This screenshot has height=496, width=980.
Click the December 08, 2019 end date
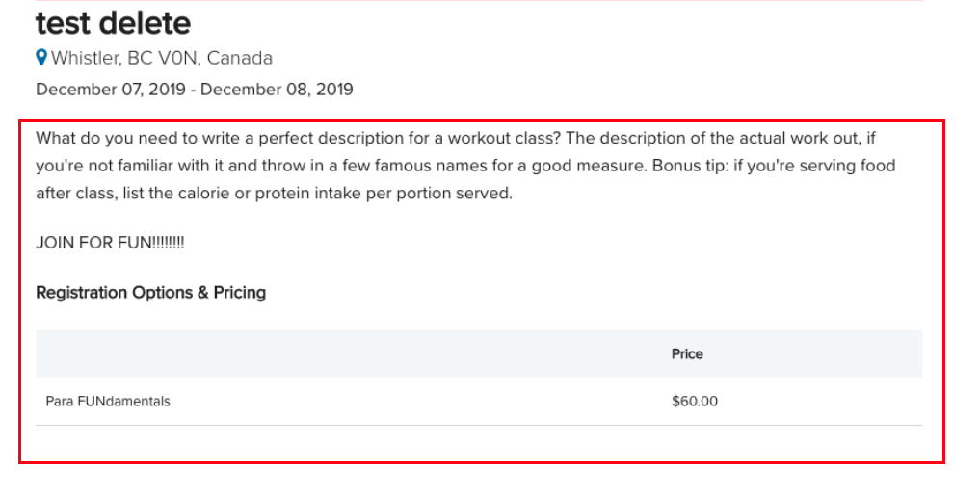277,90
